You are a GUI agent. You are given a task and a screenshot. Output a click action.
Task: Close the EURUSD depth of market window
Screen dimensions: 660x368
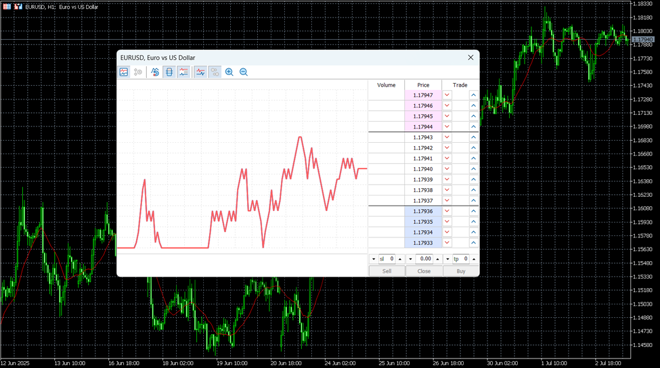pos(471,57)
